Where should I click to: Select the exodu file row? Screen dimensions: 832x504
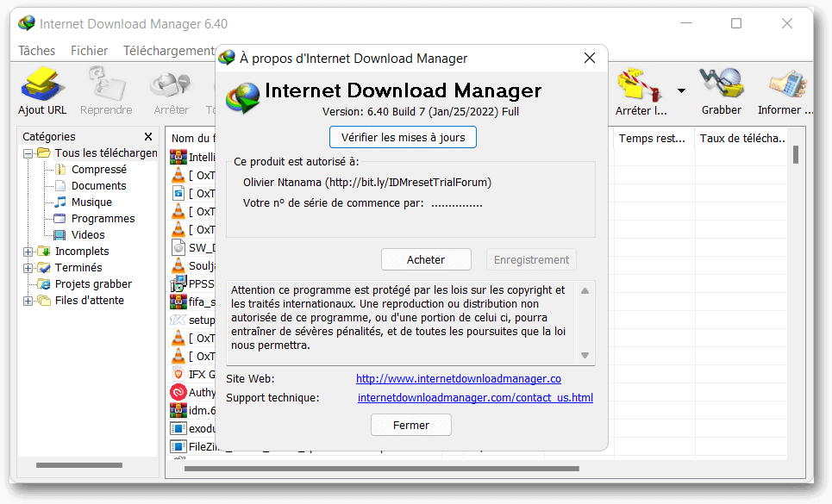coord(193,428)
